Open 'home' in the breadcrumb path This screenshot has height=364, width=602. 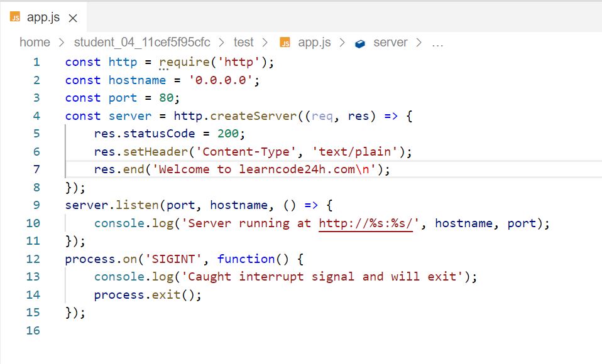coord(35,42)
